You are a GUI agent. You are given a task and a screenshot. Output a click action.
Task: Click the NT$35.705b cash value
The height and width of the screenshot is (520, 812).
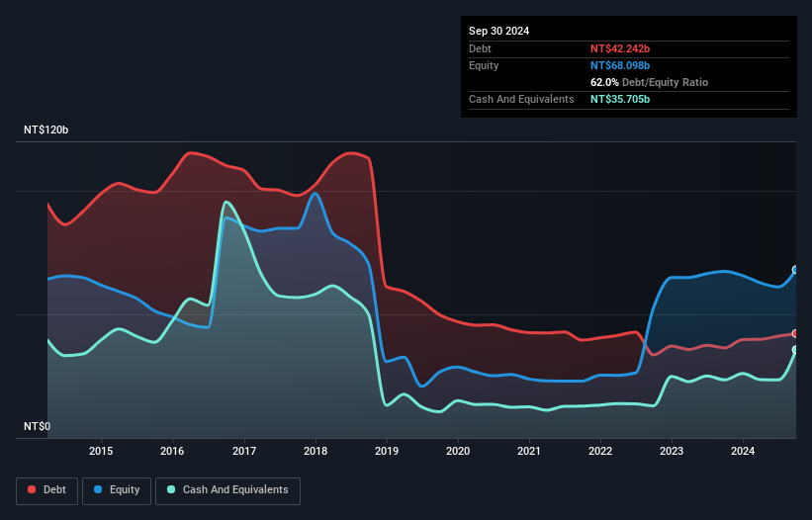[x=620, y=99]
